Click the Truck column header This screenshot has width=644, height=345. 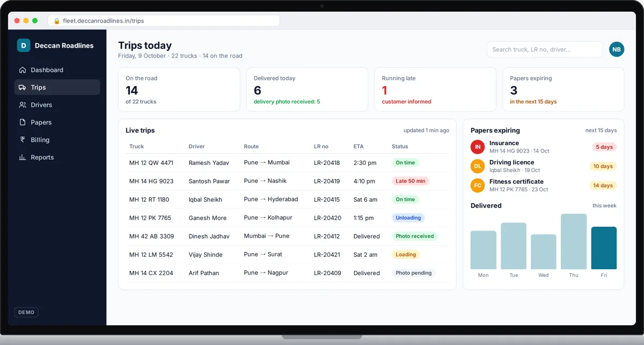[136, 146]
